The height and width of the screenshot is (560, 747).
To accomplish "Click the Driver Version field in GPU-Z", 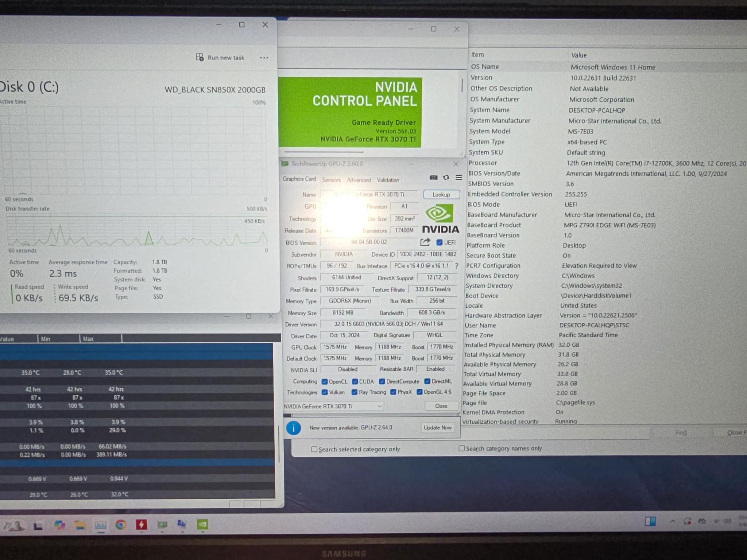I will click(388, 324).
